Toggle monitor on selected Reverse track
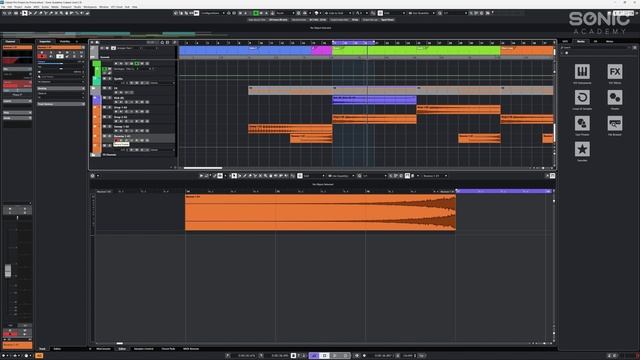The height and width of the screenshot is (360, 640). 121,140
